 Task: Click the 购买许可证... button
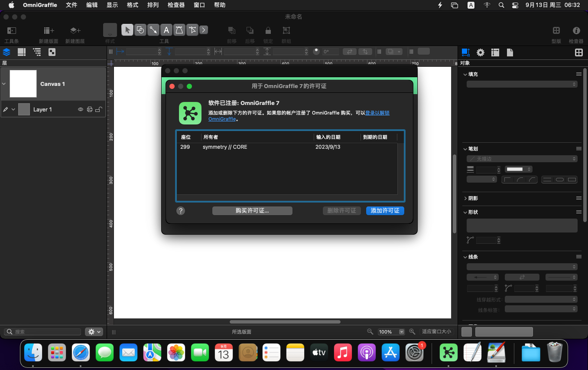[252, 211]
